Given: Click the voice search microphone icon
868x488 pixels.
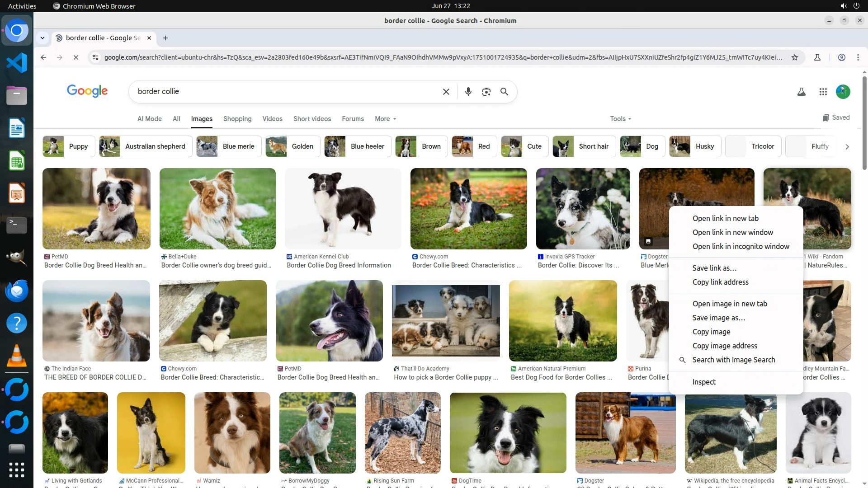Looking at the screenshot, I should (x=468, y=92).
